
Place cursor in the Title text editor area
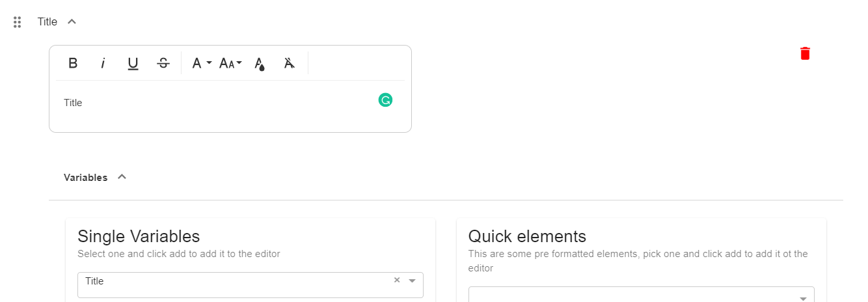click(x=230, y=106)
